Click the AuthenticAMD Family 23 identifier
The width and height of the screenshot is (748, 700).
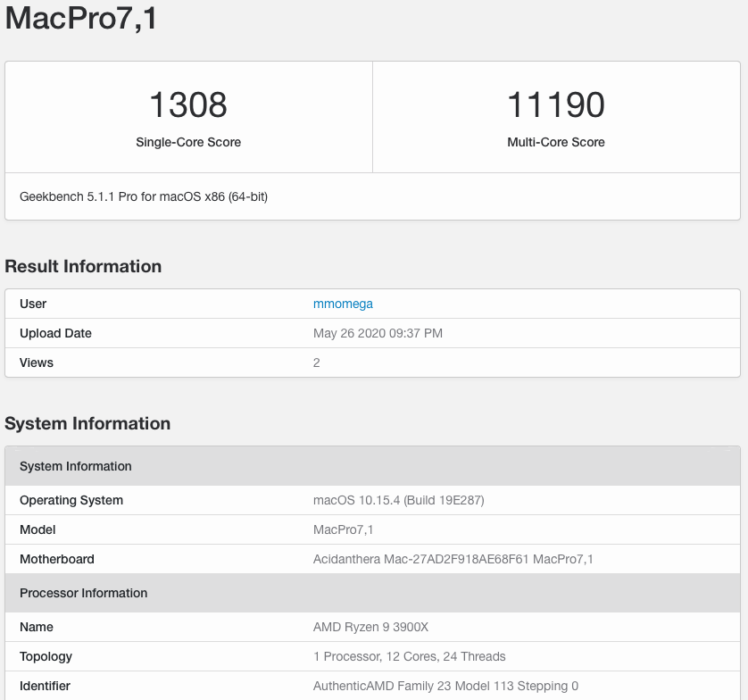coord(445,687)
